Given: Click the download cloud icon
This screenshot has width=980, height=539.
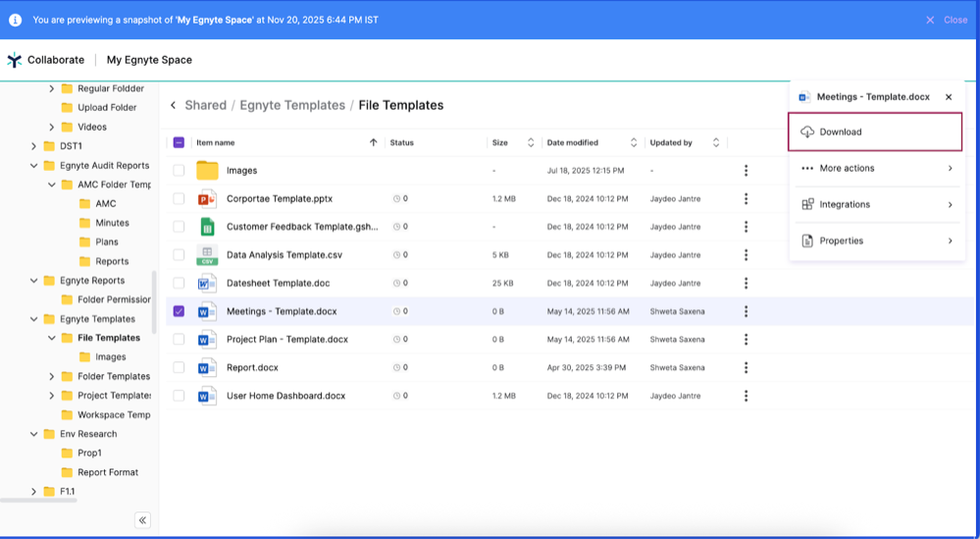Looking at the screenshot, I should 807,132.
